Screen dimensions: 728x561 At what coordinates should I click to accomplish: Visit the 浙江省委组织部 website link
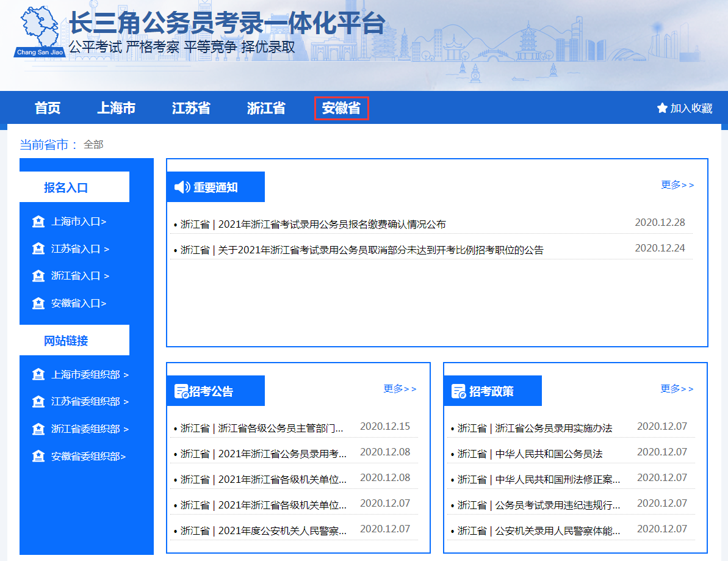click(x=90, y=429)
